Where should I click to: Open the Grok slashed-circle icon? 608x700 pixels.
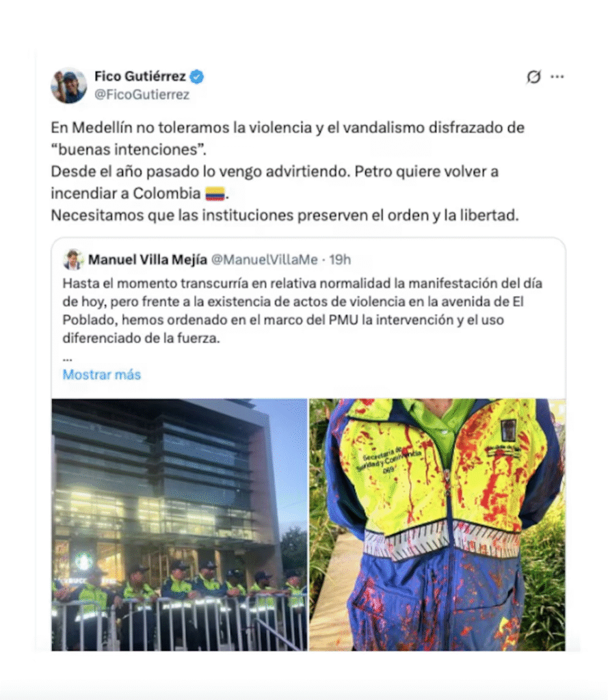[533, 77]
